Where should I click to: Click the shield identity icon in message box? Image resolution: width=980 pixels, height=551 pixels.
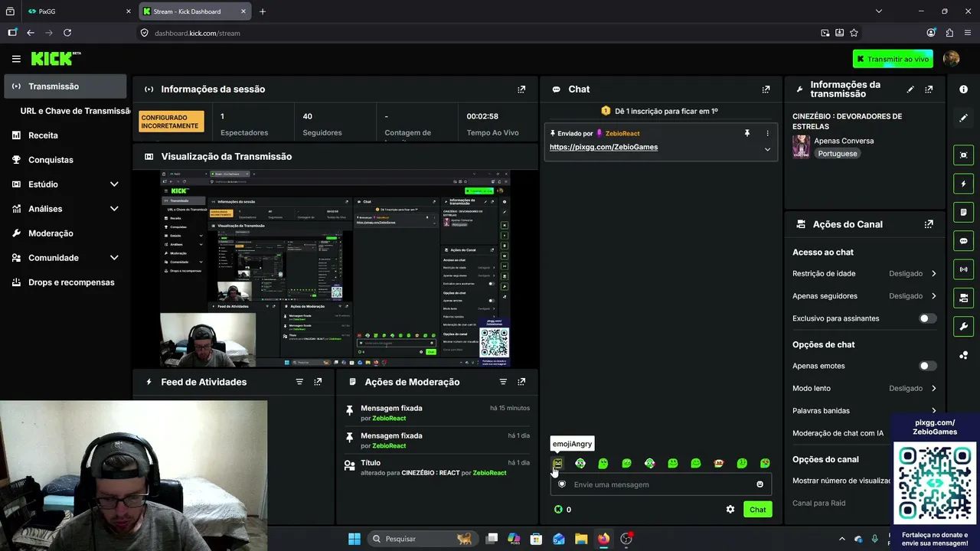(562, 484)
